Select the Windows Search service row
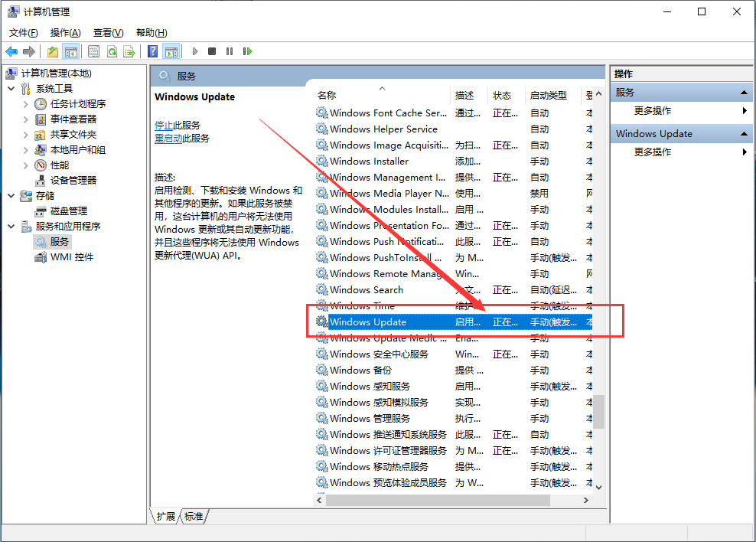756x542 pixels. tap(454, 290)
